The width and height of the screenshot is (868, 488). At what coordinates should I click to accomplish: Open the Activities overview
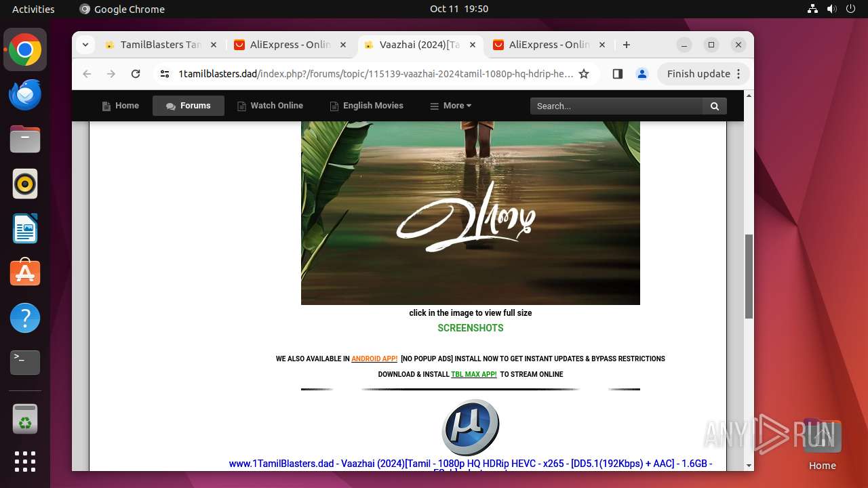point(33,9)
